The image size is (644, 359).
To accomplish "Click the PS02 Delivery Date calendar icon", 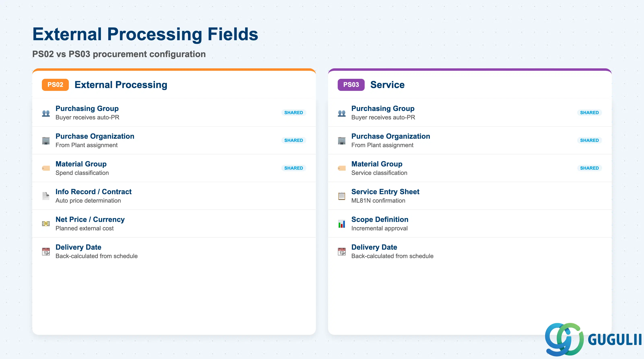I will pyautogui.click(x=46, y=251).
